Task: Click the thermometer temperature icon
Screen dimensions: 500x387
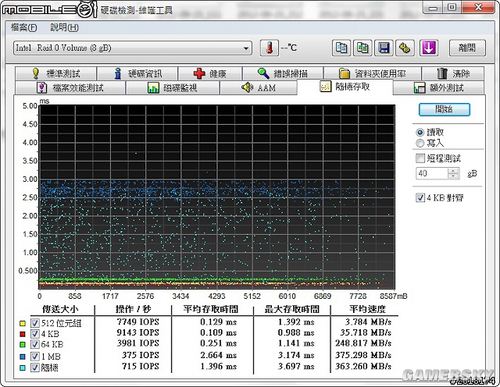Action: (269, 48)
